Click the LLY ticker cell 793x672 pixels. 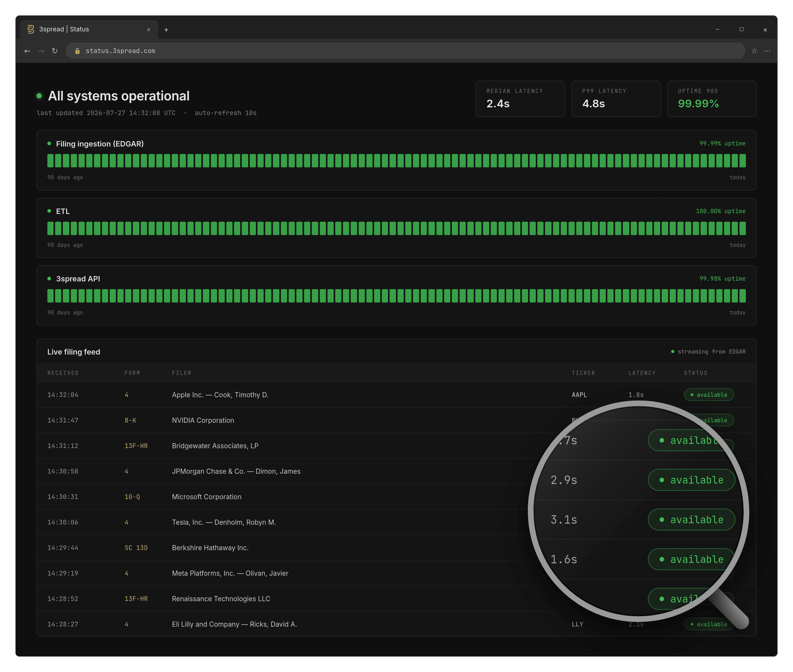[x=577, y=625]
